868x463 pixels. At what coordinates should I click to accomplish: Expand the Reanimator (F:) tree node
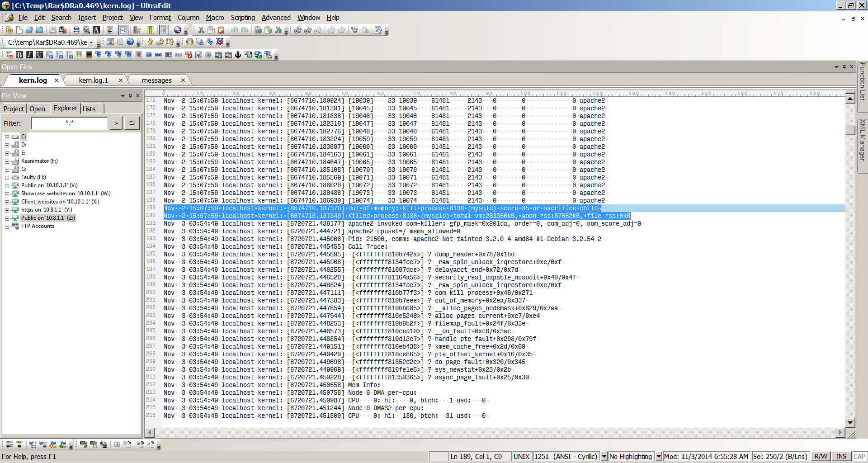pyautogui.click(x=7, y=161)
